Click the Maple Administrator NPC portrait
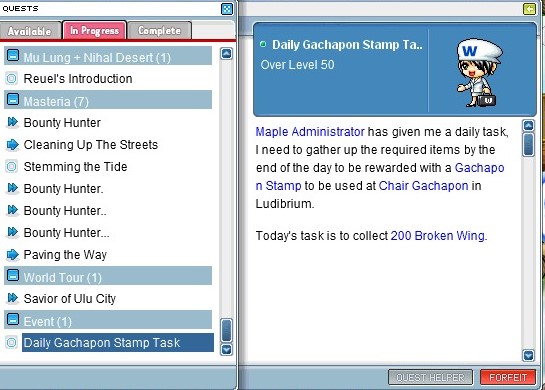The width and height of the screenshot is (545, 390). (479, 73)
